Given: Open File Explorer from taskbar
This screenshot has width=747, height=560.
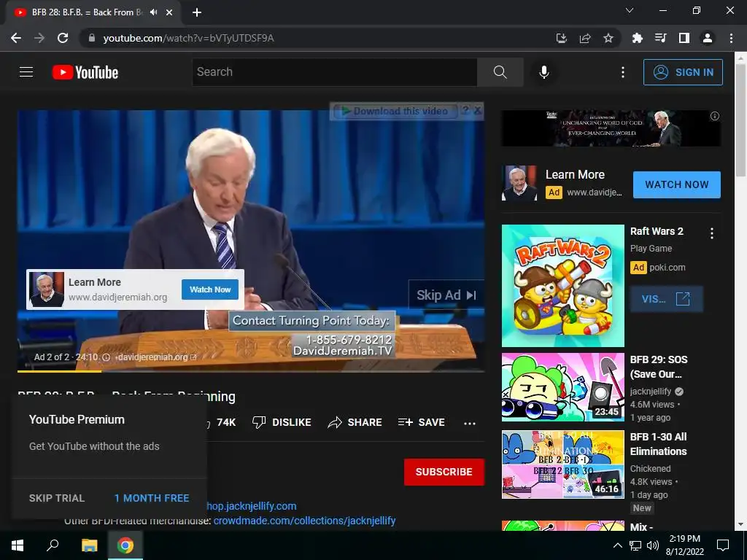Looking at the screenshot, I should [x=89, y=545].
